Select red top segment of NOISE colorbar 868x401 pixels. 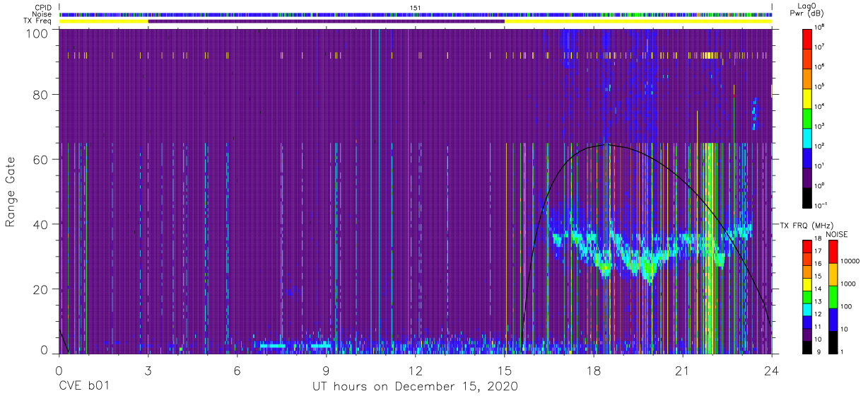832,252
